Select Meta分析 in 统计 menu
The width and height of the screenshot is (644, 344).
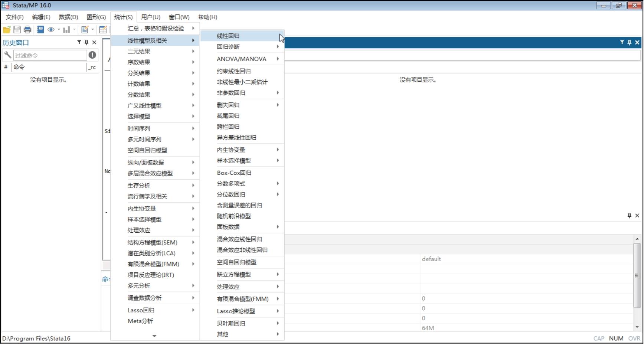155,321
